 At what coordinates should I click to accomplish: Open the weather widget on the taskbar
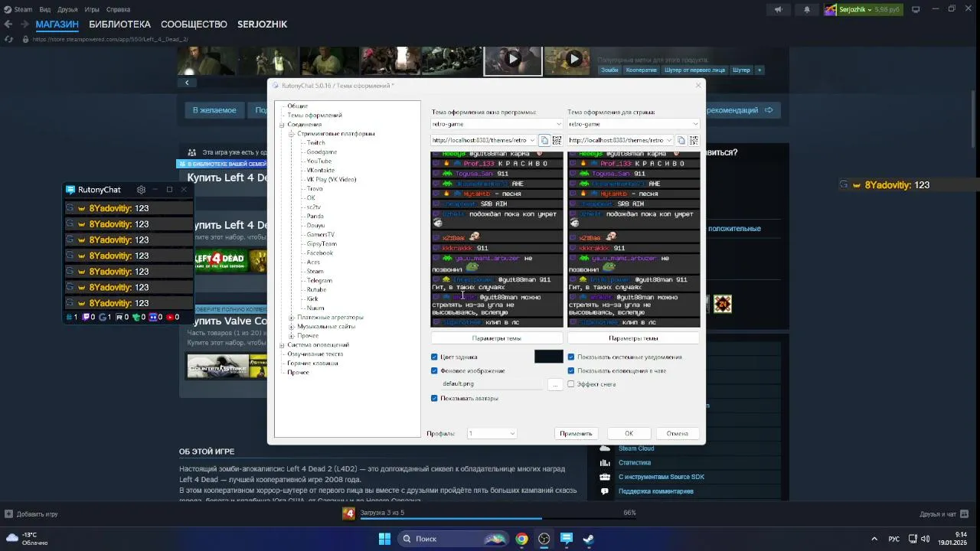point(26,539)
